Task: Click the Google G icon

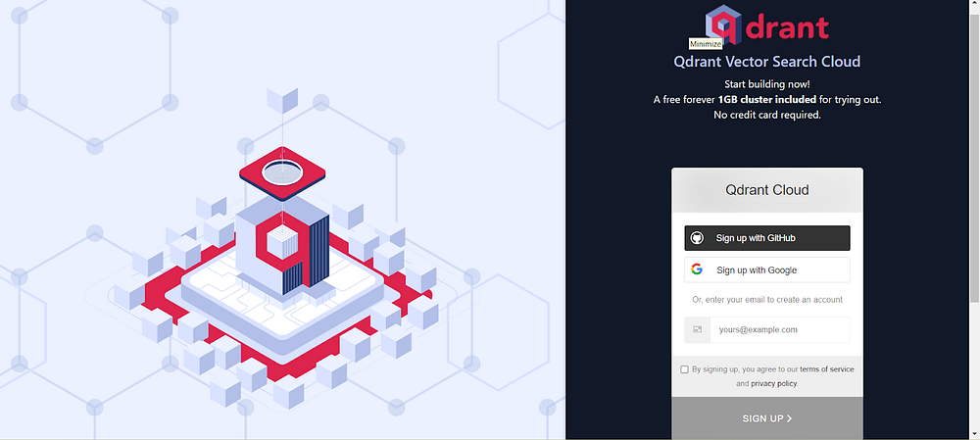Action: point(697,269)
